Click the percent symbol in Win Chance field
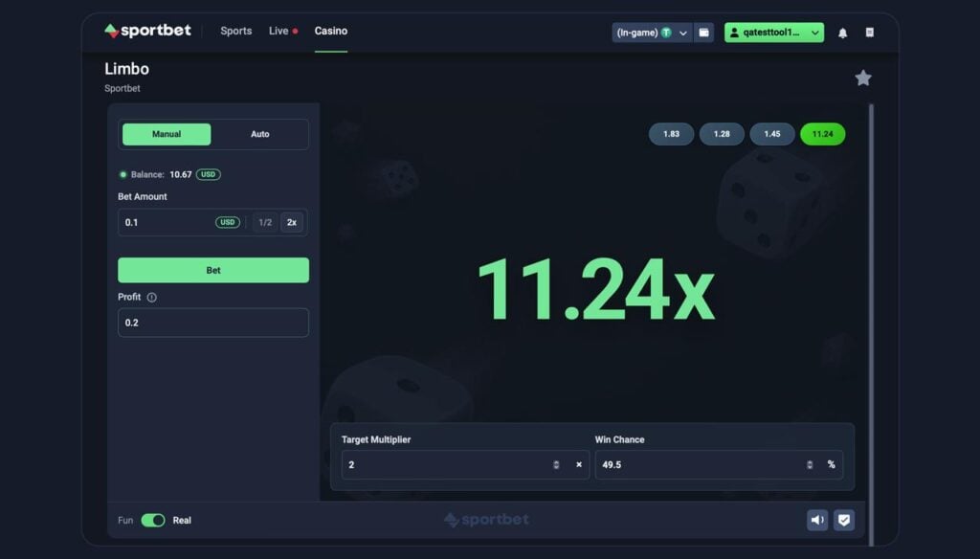980x559 pixels. tap(832, 464)
